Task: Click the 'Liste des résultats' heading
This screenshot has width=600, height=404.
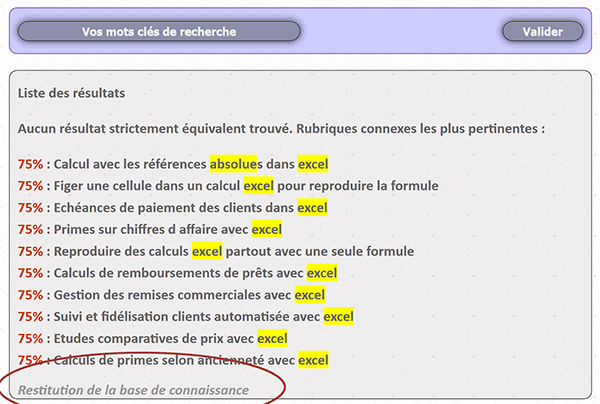Action: [x=72, y=93]
